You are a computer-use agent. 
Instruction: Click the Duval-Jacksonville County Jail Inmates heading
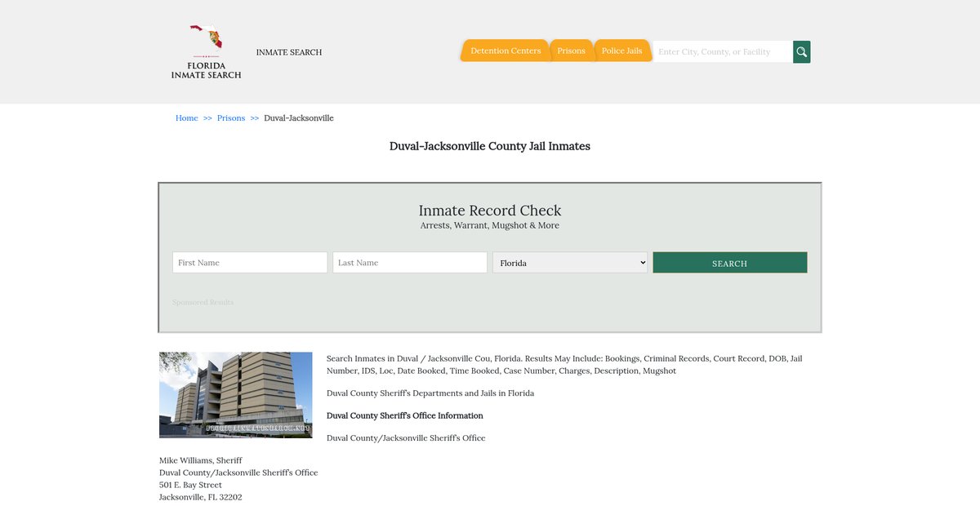(490, 146)
